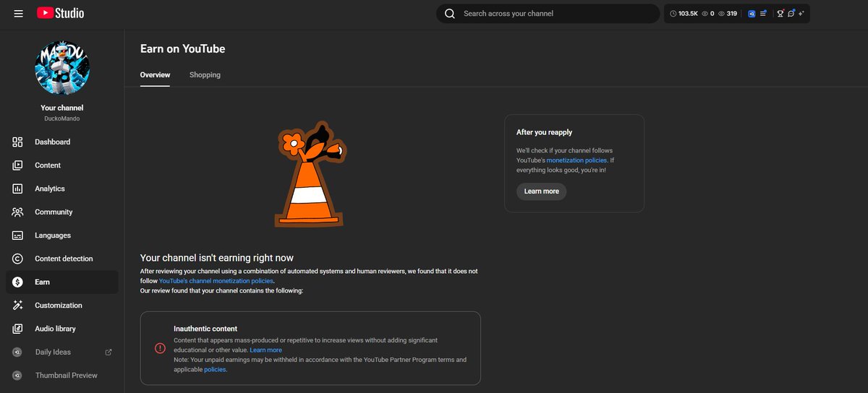Click Learn more button in reapply card

[541, 191]
